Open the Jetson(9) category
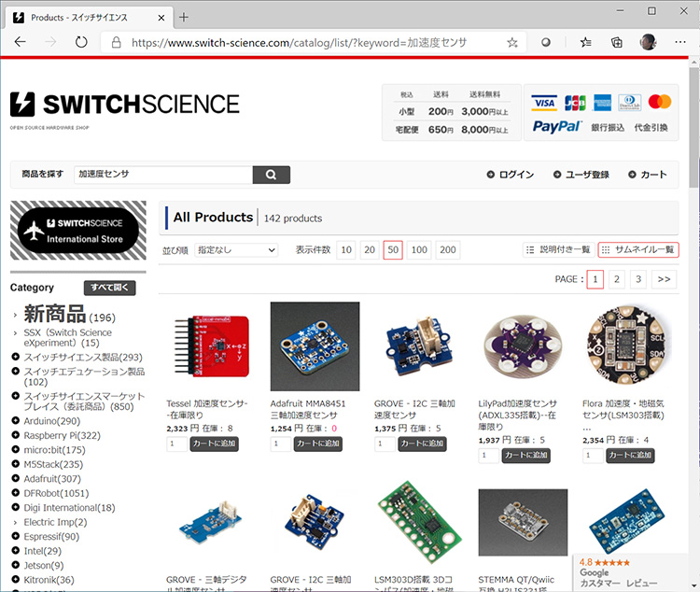Image resolution: width=700 pixels, height=592 pixels. click(43, 565)
